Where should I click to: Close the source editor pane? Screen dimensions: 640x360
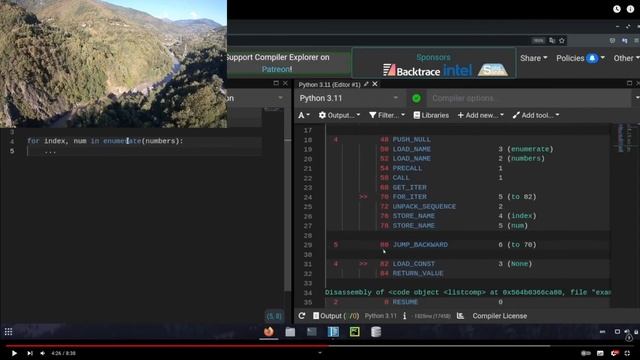click(x=285, y=83)
